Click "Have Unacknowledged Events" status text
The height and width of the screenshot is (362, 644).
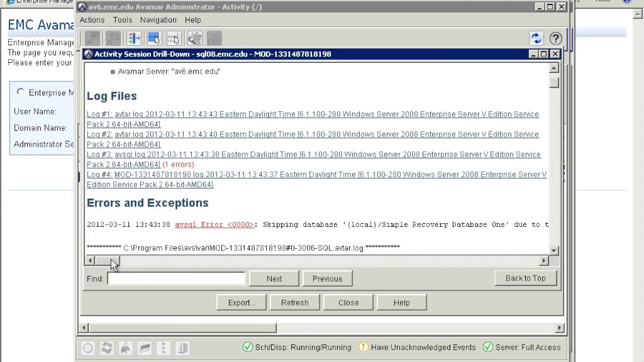[423, 347]
